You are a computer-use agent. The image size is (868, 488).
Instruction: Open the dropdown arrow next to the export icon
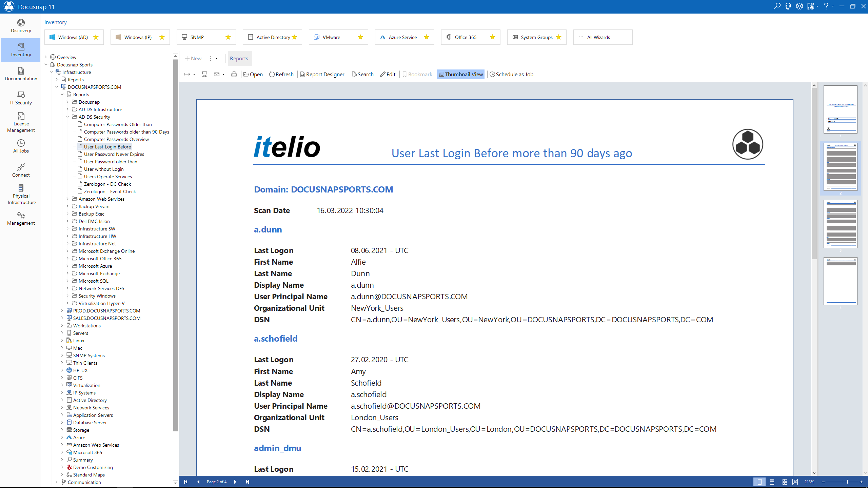pyautogui.click(x=194, y=75)
